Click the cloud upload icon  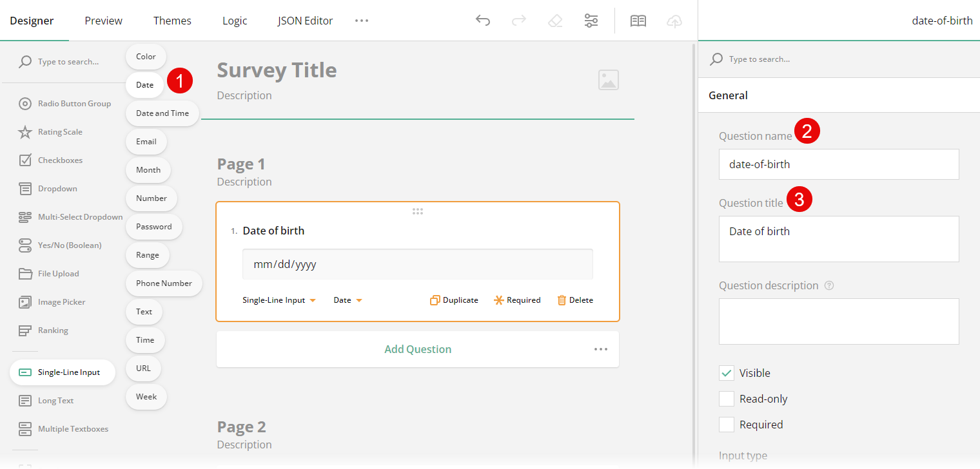tap(674, 21)
